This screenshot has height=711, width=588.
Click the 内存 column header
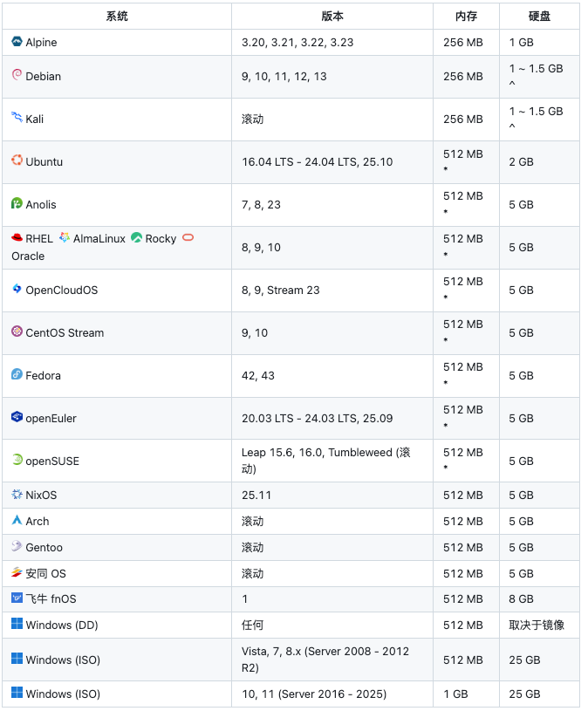[x=466, y=17]
